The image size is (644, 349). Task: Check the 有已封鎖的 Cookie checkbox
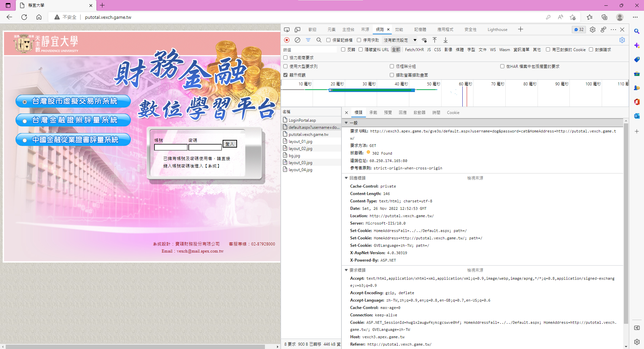pyautogui.click(x=548, y=49)
